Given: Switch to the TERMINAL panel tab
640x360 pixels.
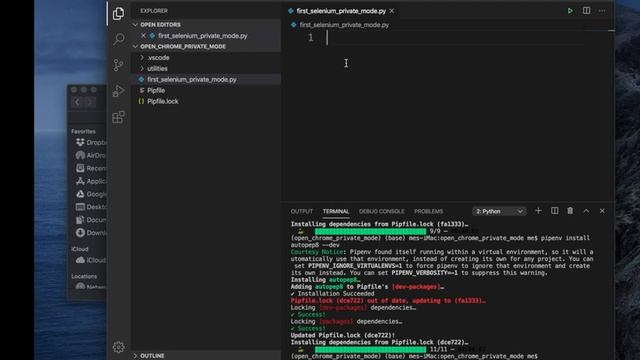Looking at the screenshot, I should [336, 211].
